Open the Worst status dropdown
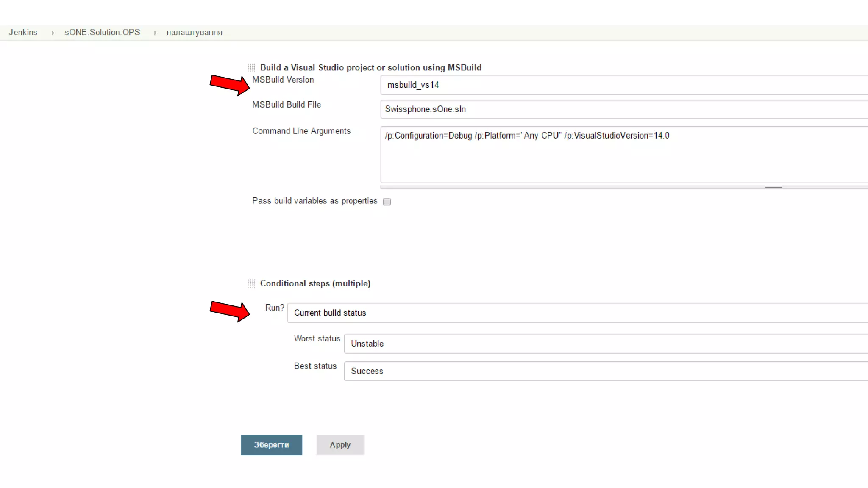Viewport: 868px width, 488px height. (605, 344)
